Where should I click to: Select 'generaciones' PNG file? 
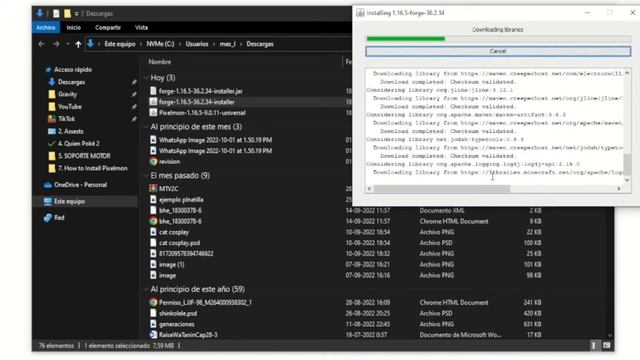[x=176, y=324]
